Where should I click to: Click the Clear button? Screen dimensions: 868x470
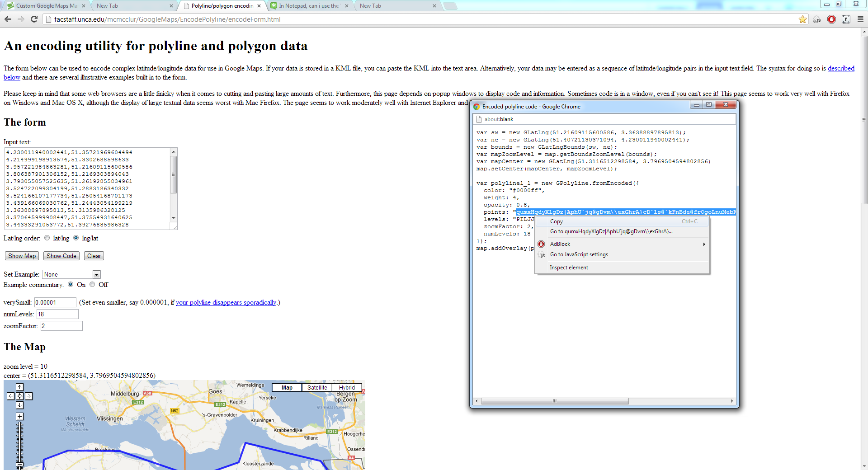(x=94, y=256)
